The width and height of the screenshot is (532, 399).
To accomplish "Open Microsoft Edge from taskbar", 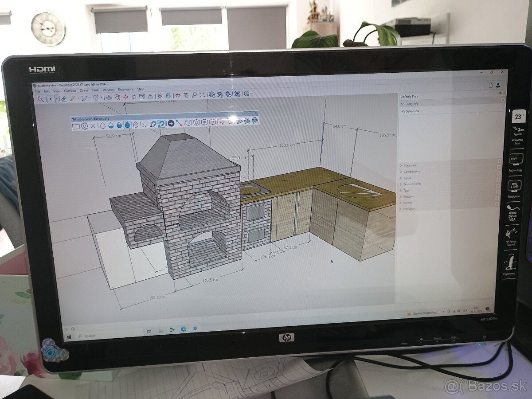I will point(184,329).
